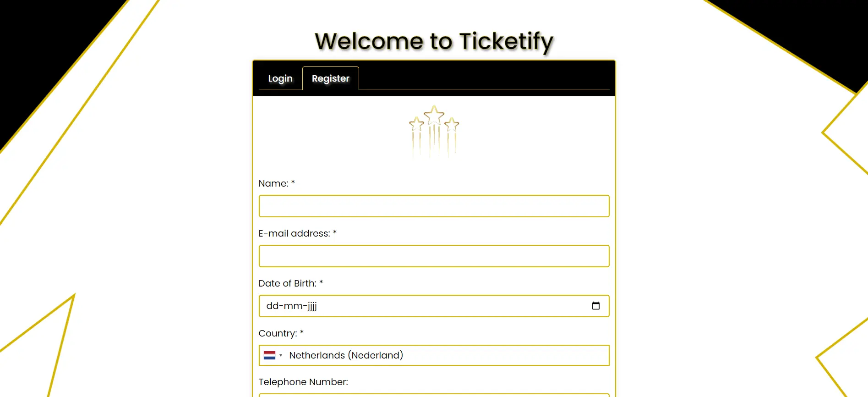Open the calendar date picker icon
868x397 pixels.
tap(595, 306)
